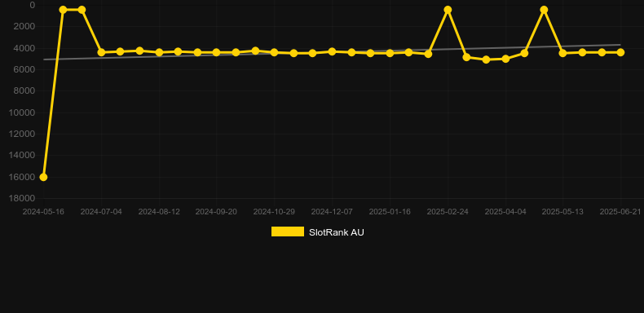Select the data point above 2025-01-16
Screen dimensions: 644x313
click(390, 53)
